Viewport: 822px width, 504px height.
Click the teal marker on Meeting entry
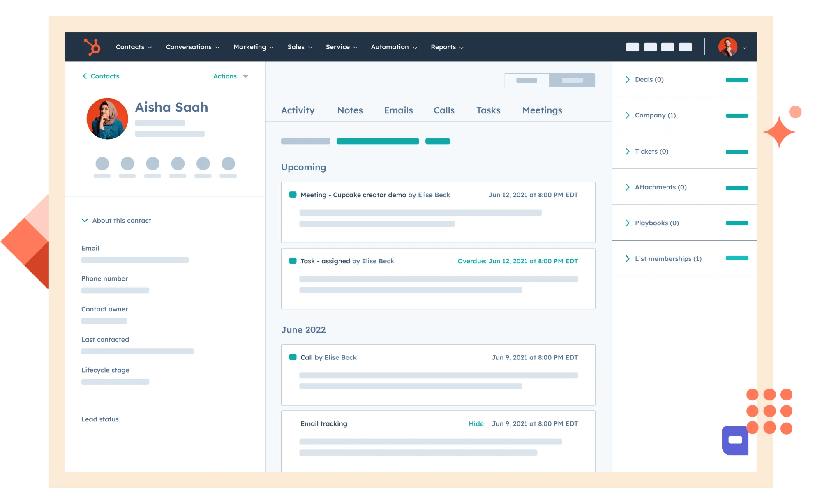tap(293, 195)
